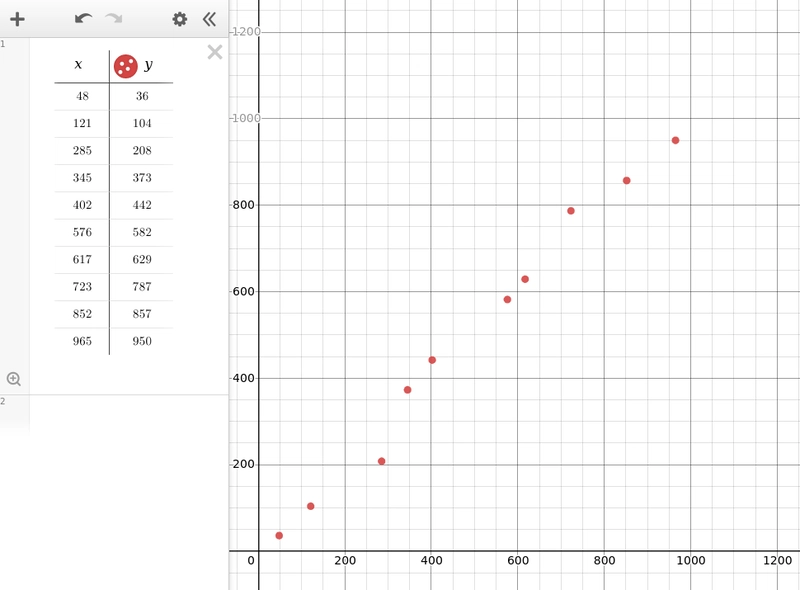Select the cell showing 965
The width and height of the screenshot is (800, 590).
click(82, 341)
